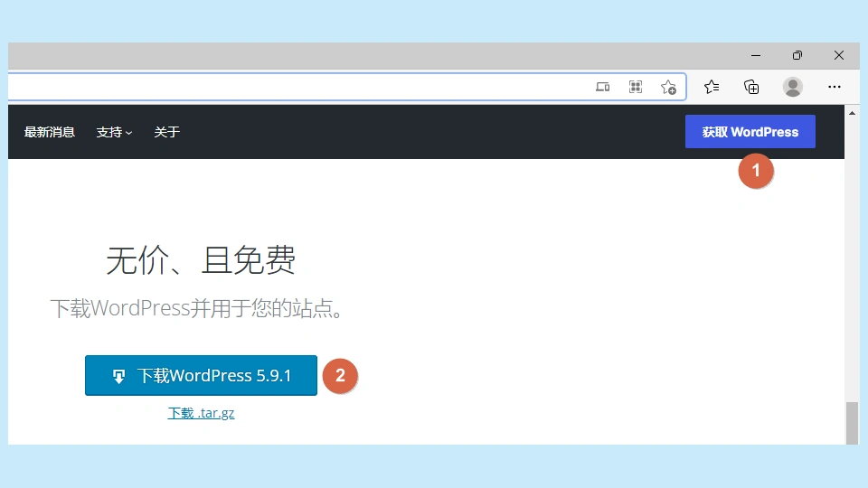Restore down the browser window
The width and height of the screenshot is (868, 488).
797,55
